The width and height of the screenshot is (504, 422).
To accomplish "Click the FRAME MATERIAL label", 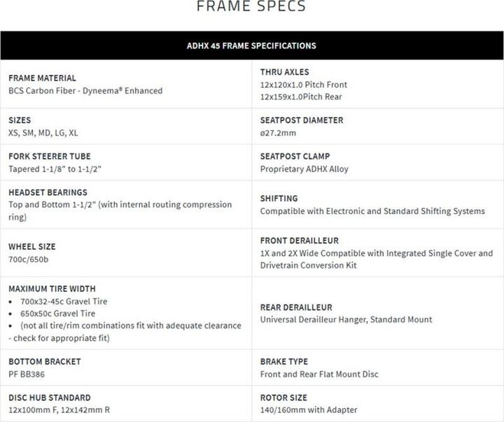I will pos(43,78).
